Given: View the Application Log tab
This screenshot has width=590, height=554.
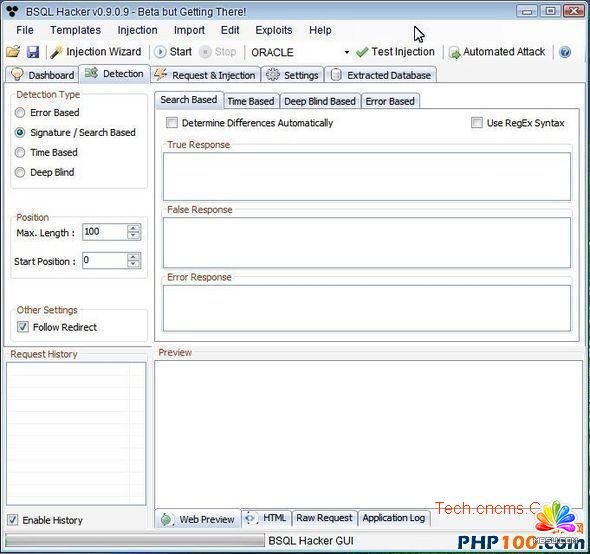Looking at the screenshot, I should coord(394,518).
